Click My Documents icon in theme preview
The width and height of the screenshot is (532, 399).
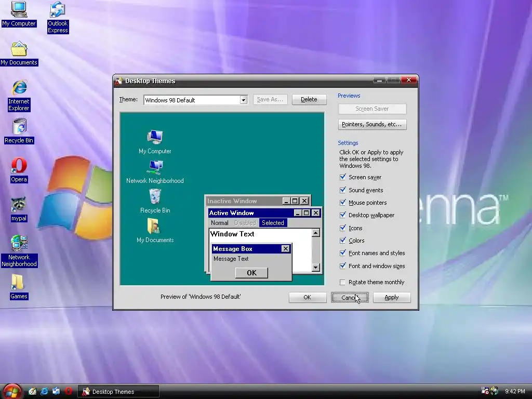(x=154, y=226)
